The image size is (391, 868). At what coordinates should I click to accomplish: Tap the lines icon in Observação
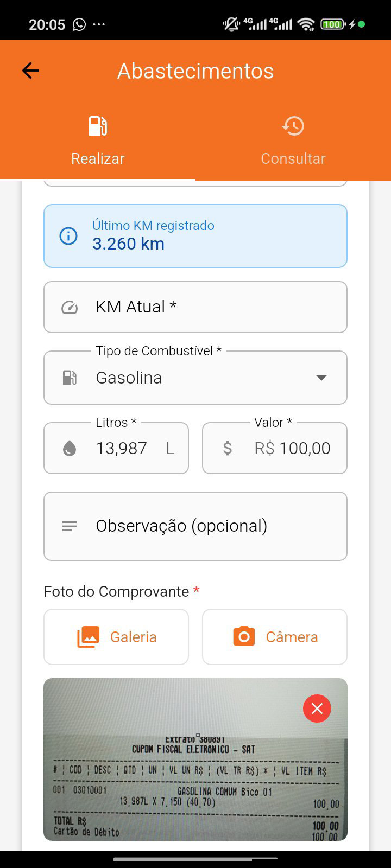[70, 526]
